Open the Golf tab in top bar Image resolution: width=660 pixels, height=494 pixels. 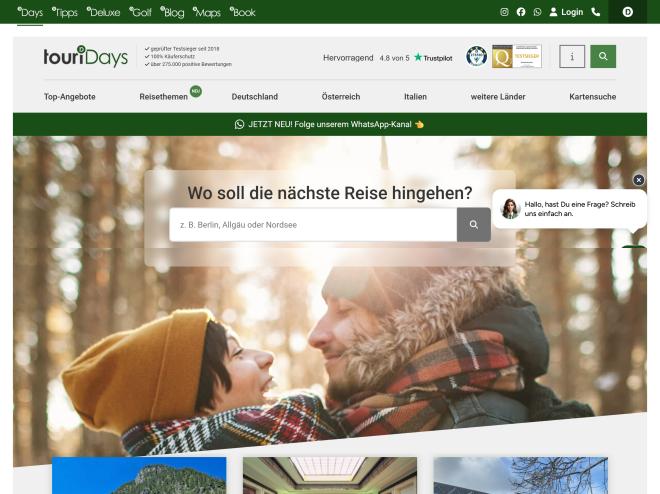(140, 13)
